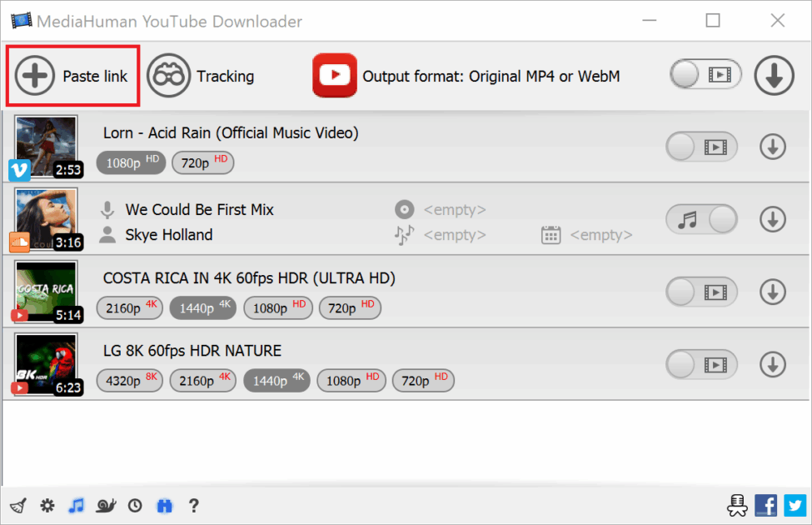The height and width of the screenshot is (525, 812).
Task: Select 720p HD for Lorn Acid Rain
Action: [203, 162]
